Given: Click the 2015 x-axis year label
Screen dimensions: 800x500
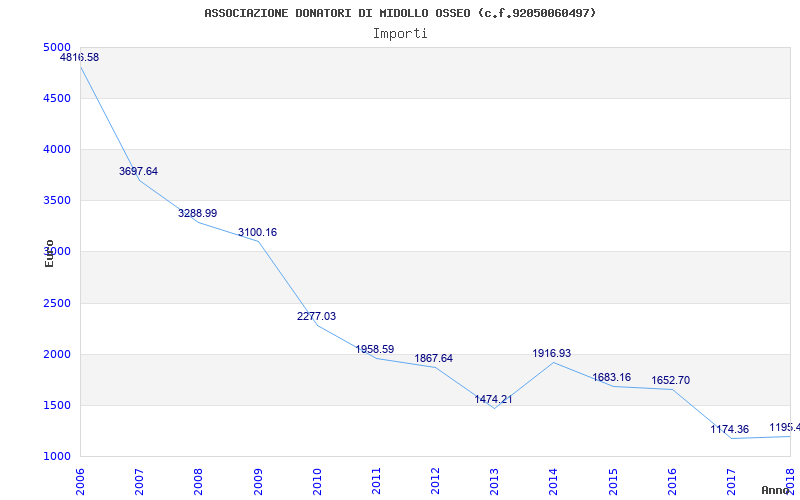Looking at the screenshot, I should point(613,481).
